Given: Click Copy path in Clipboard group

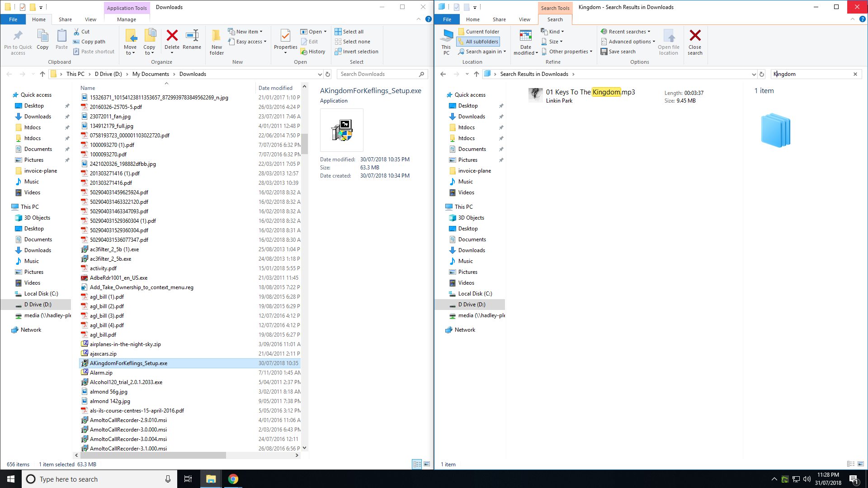Looking at the screenshot, I should coord(90,42).
